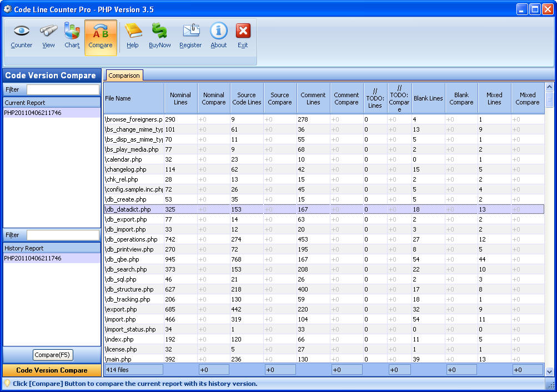The width and height of the screenshot is (557, 392).
Task: Select the db_datadict.php row
Action: [222, 209]
